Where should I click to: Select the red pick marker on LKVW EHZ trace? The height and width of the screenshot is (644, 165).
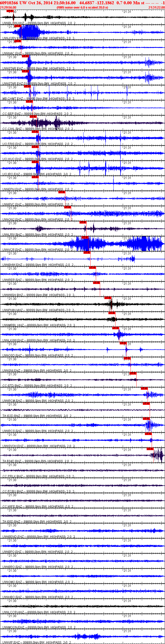(116, 328)
